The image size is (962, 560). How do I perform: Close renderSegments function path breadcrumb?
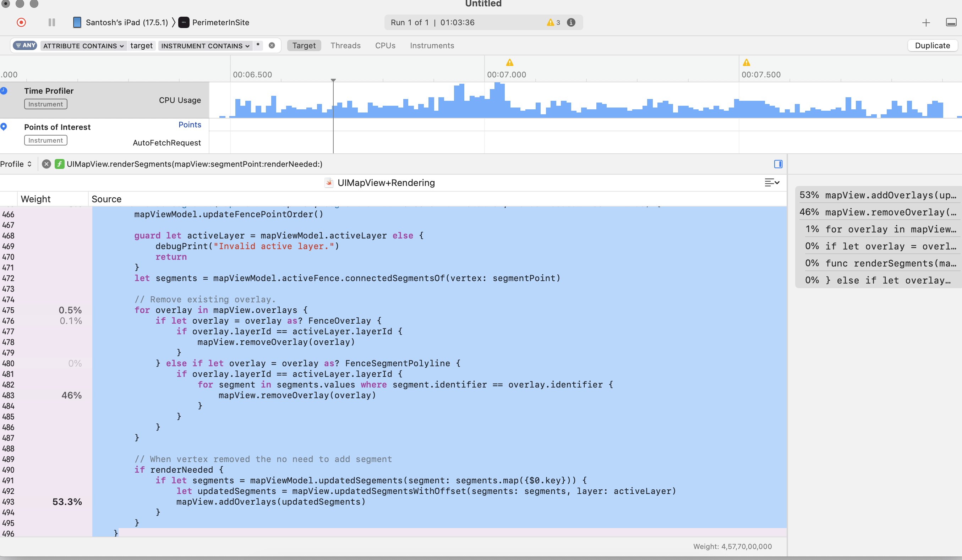[x=47, y=164]
